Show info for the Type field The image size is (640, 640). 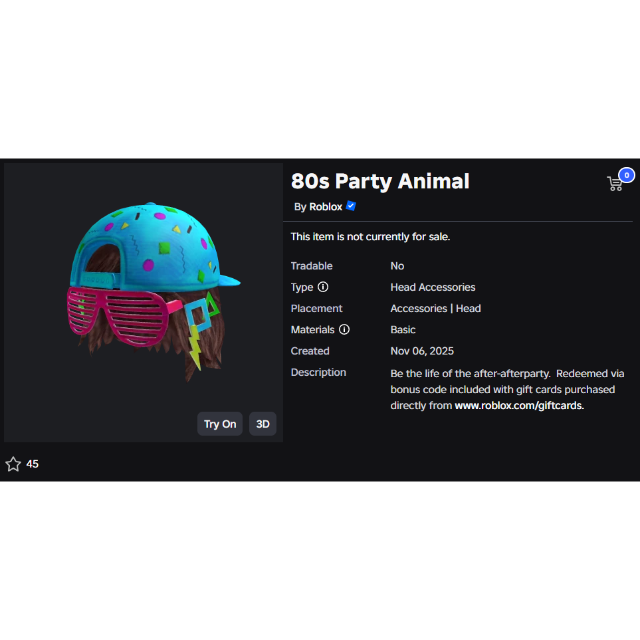point(323,287)
